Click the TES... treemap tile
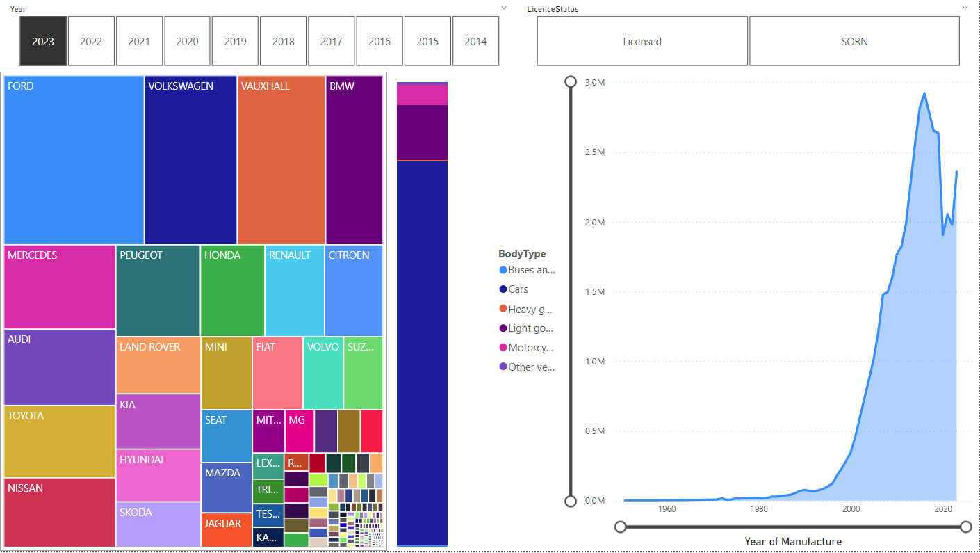980x553 pixels. click(268, 515)
